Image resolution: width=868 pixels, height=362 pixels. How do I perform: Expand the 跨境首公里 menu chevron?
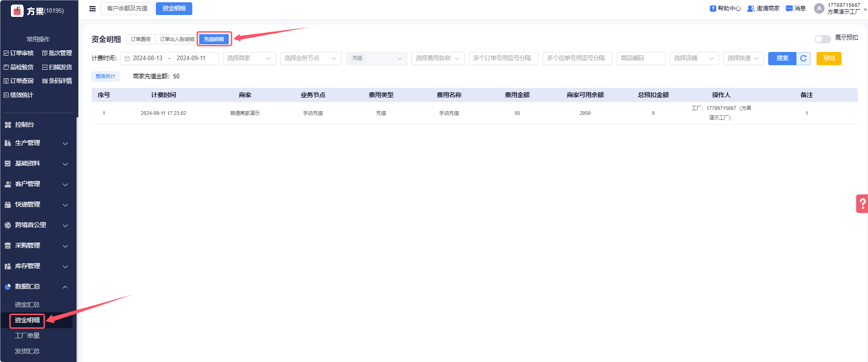point(65,226)
